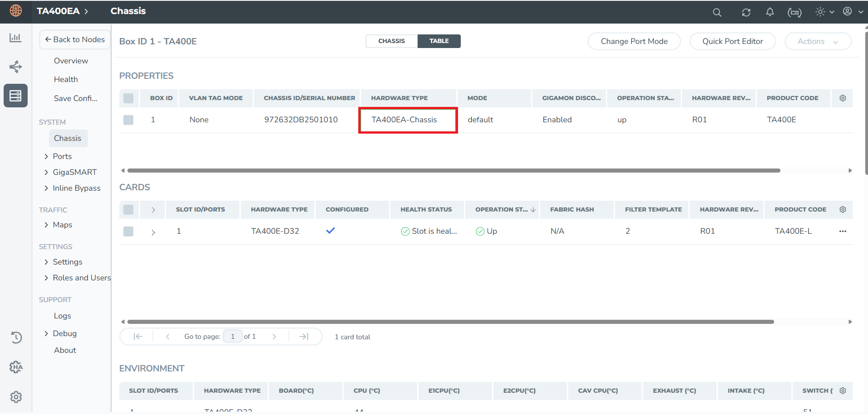The image size is (868, 414).
Task: Click the refresh icon in top bar
Action: [x=746, y=12]
